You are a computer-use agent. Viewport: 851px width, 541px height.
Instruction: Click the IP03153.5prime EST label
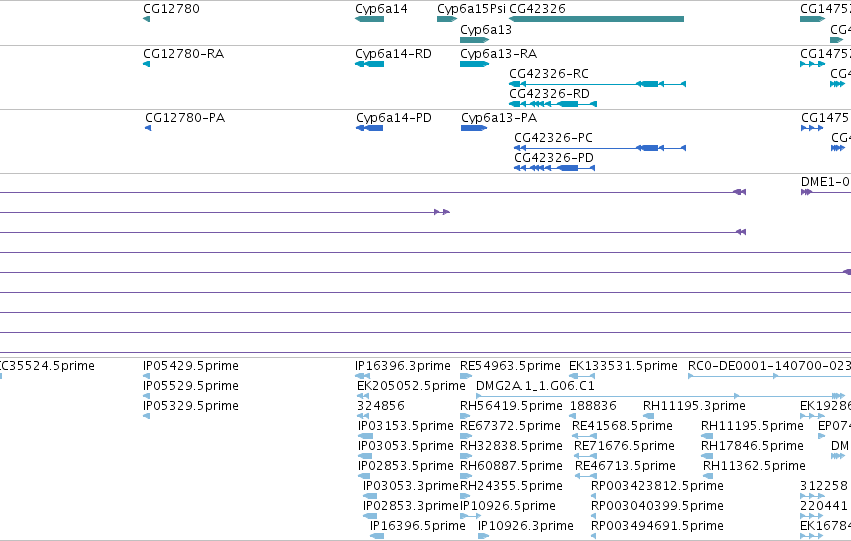[405, 427]
